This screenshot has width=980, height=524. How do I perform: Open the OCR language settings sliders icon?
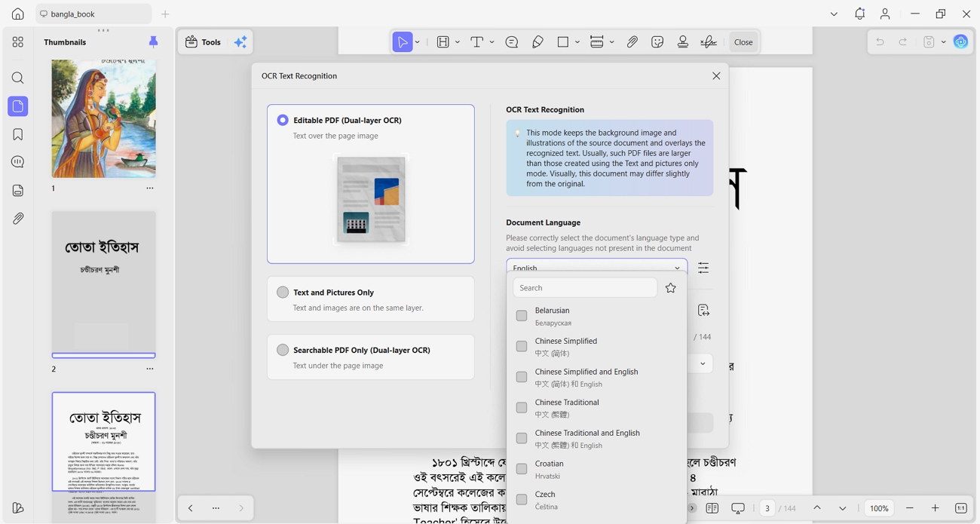pos(703,268)
